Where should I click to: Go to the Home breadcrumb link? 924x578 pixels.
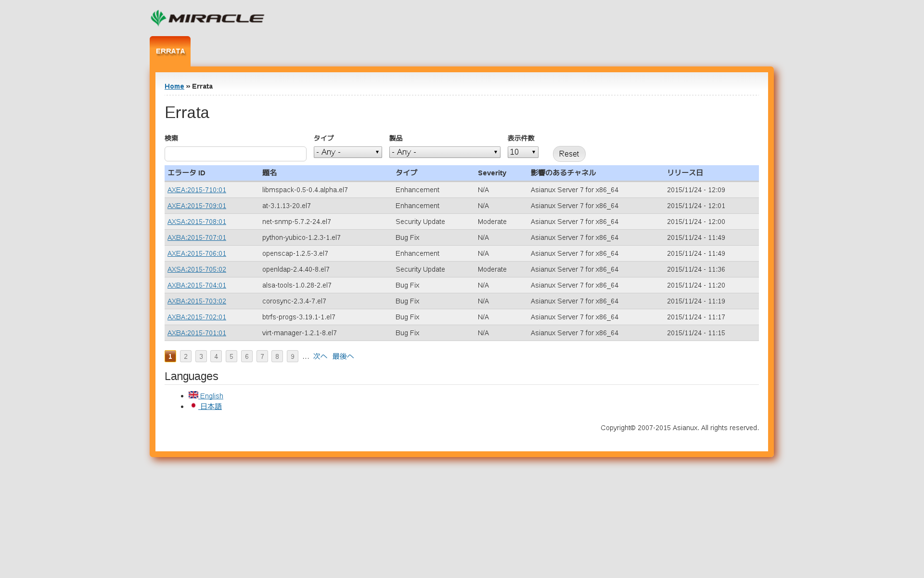tap(174, 86)
